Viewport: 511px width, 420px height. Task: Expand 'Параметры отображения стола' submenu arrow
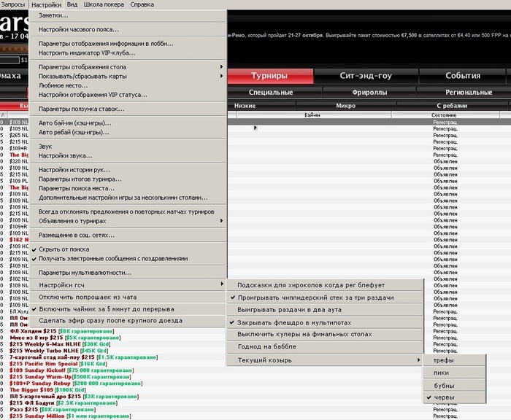[221, 67]
